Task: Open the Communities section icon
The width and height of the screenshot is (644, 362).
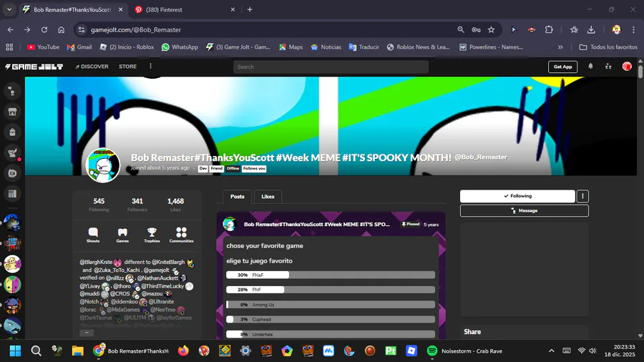Action: pos(181,235)
